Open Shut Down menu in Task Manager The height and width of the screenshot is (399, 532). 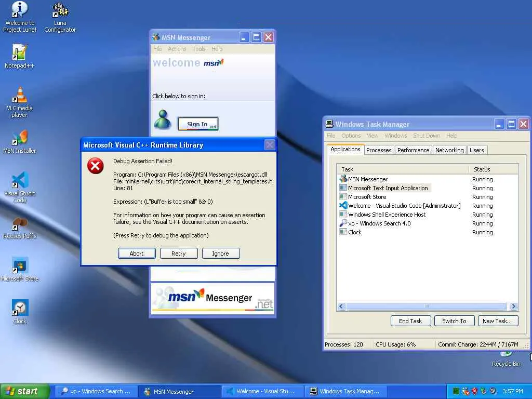pyautogui.click(x=427, y=136)
